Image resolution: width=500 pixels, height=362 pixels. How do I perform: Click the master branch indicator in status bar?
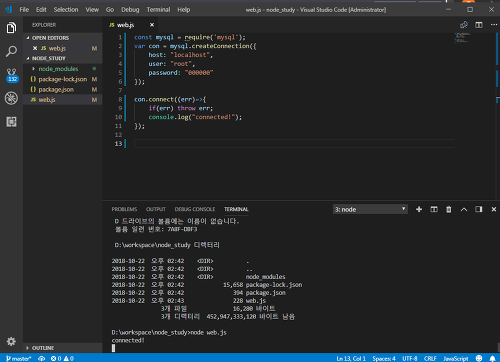click(18, 358)
